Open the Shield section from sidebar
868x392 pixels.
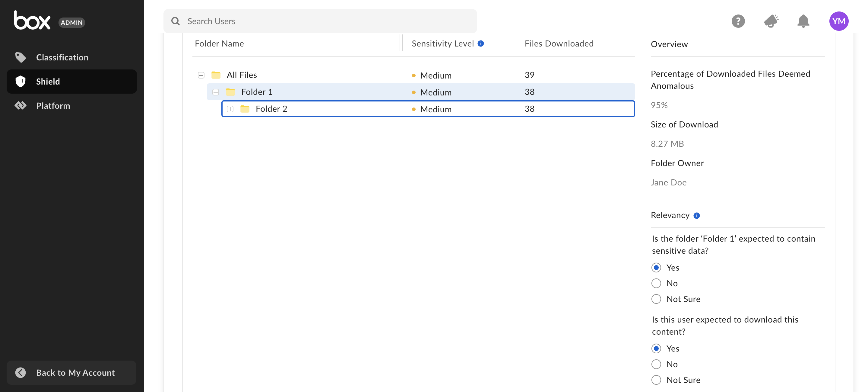point(49,81)
